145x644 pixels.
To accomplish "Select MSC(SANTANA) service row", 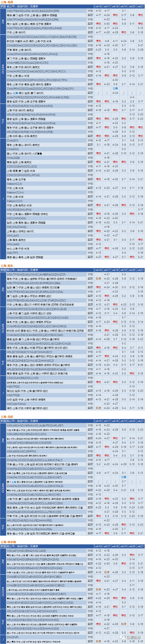I will [x=46, y=404].
